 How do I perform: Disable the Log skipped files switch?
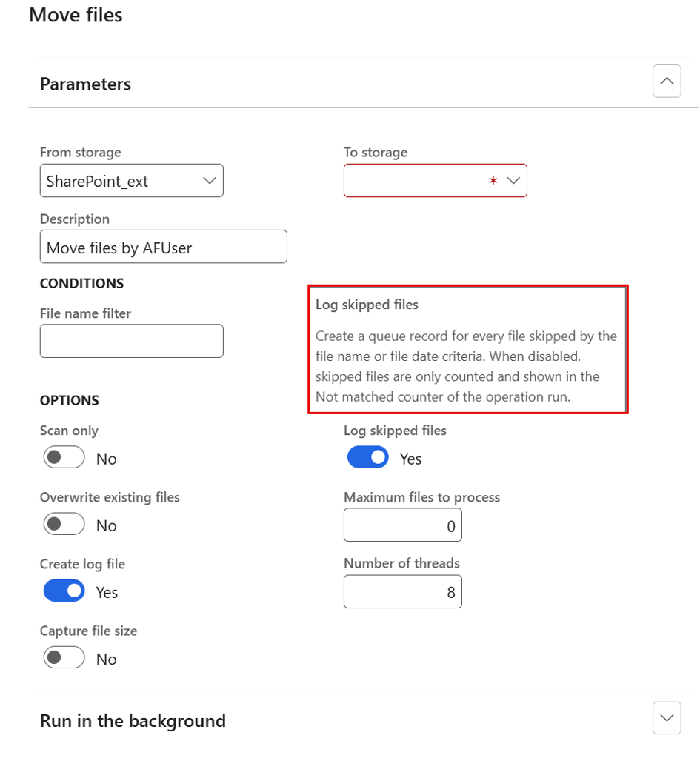click(367, 457)
